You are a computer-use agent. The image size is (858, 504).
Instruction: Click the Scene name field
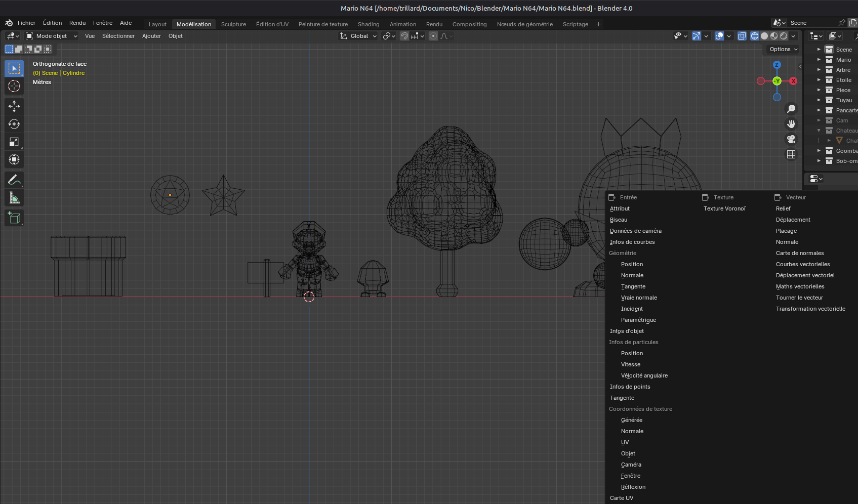pos(812,23)
